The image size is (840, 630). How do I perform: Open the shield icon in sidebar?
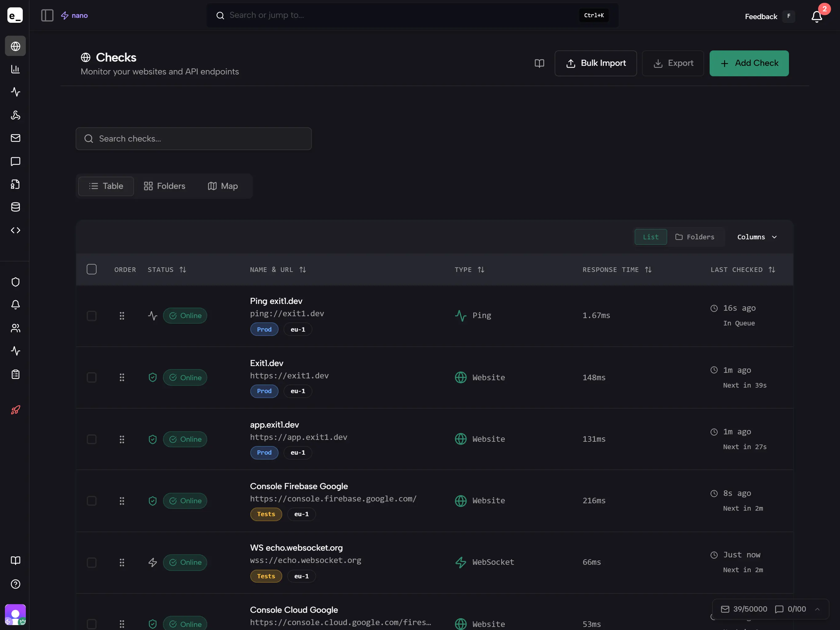(15, 282)
